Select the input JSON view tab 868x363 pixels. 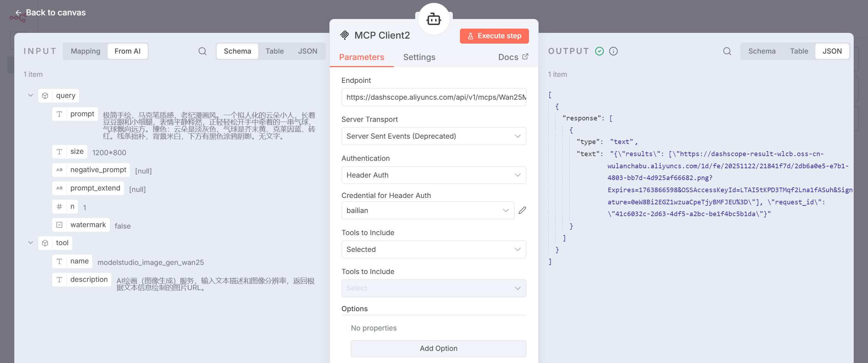click(x=308, y=51)
